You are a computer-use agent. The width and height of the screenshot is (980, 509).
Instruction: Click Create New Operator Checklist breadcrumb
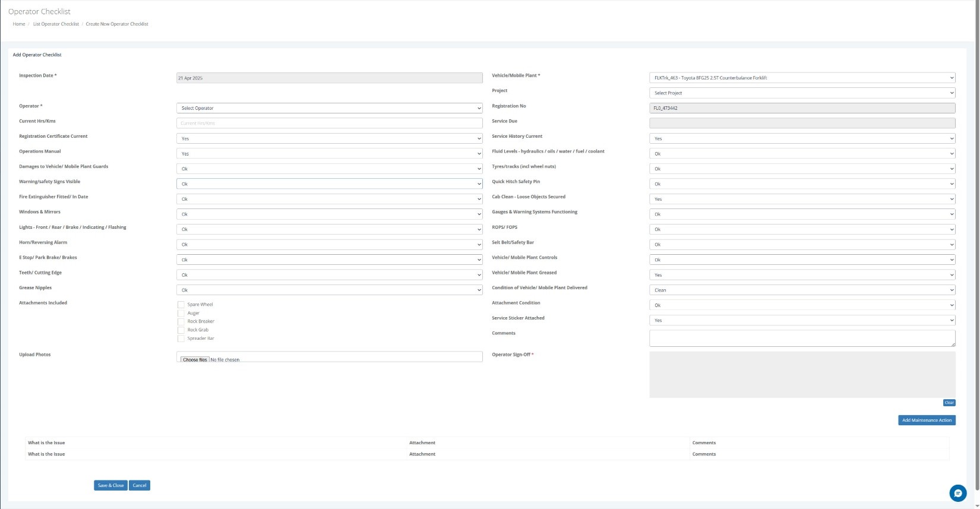click(x=117, y=24)
